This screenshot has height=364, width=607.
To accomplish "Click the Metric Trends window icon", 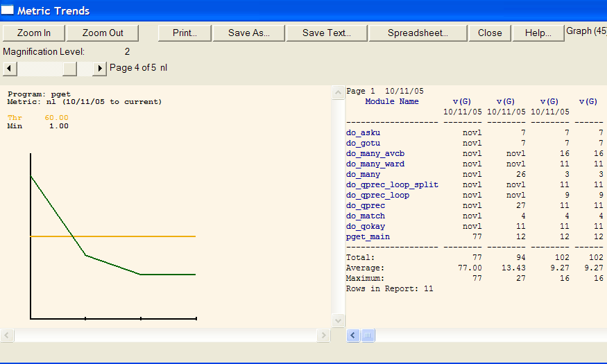I will (x=8, y=10).
